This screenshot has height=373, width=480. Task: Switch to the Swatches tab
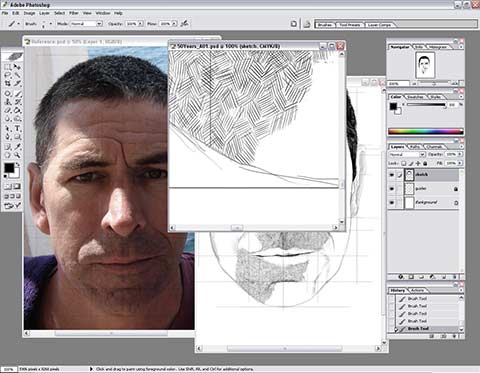415,97
